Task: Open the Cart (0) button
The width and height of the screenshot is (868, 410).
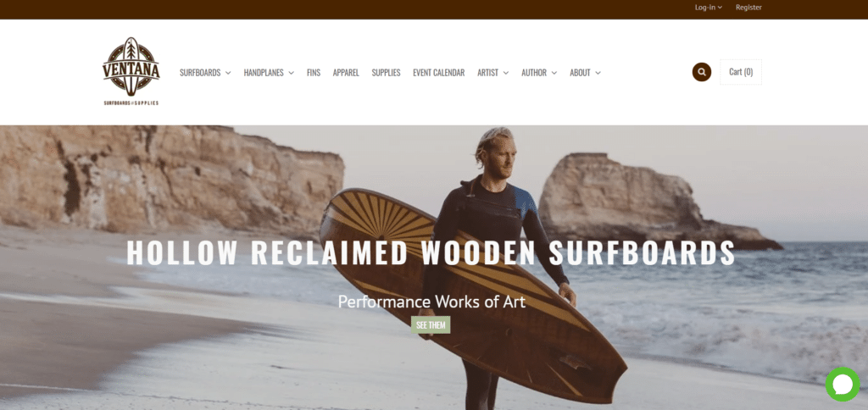Action: pos(741,72)
